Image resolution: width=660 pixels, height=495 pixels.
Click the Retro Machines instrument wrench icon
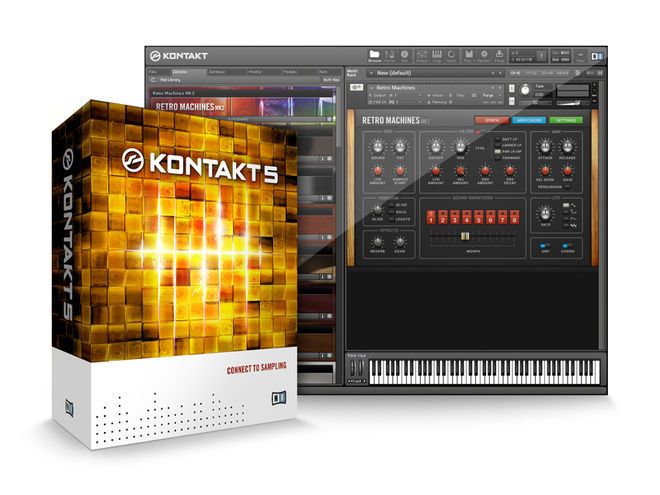[x=357, y=87]
